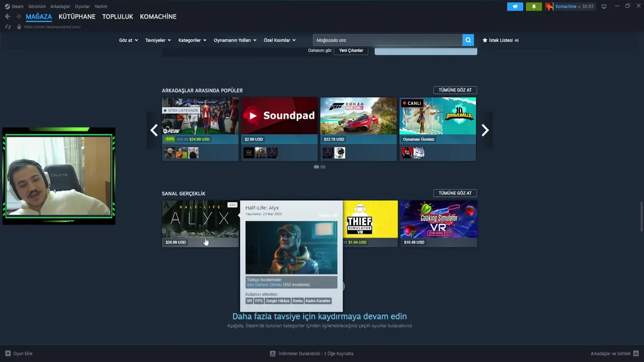
Task: Click the store.steampowered.com URL text
Action: coord(52,27)
